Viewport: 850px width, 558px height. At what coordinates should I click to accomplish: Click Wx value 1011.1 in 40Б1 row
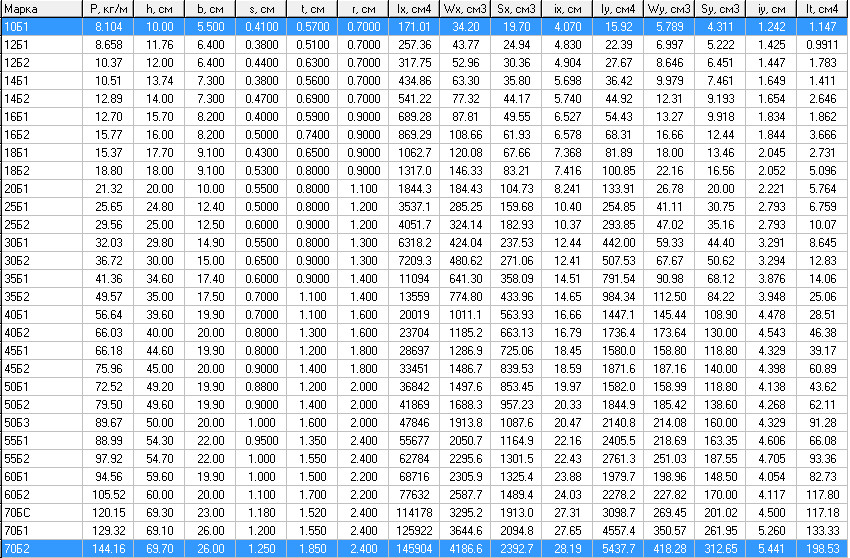465,315
